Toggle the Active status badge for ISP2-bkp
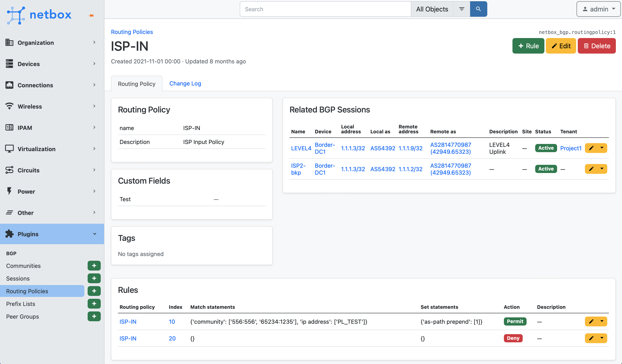 tap(546, 169)
